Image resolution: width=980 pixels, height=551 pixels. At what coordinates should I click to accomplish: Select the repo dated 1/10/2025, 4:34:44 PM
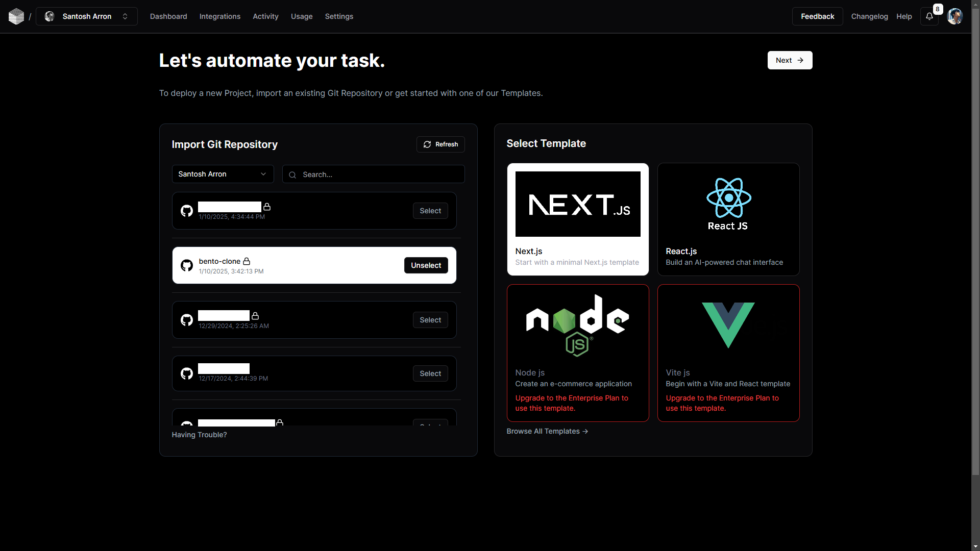tap(430, 211)
